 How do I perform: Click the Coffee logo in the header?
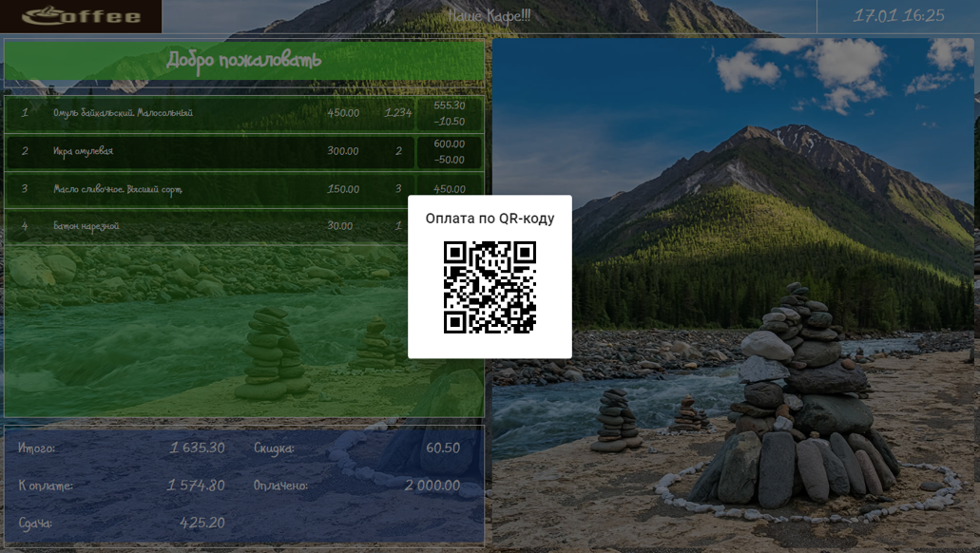click(81, 15)
